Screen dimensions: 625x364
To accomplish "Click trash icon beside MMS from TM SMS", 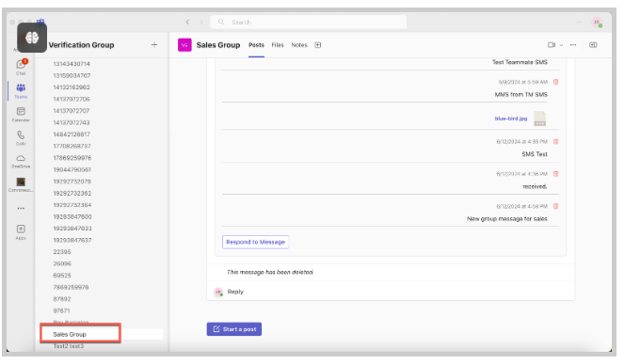I will (555, 82).
